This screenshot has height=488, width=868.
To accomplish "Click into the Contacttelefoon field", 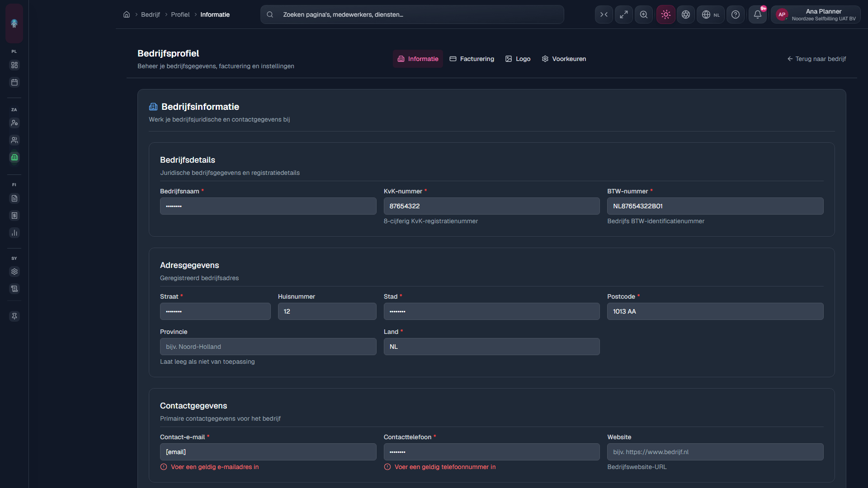I will click(x=491, y=452).
